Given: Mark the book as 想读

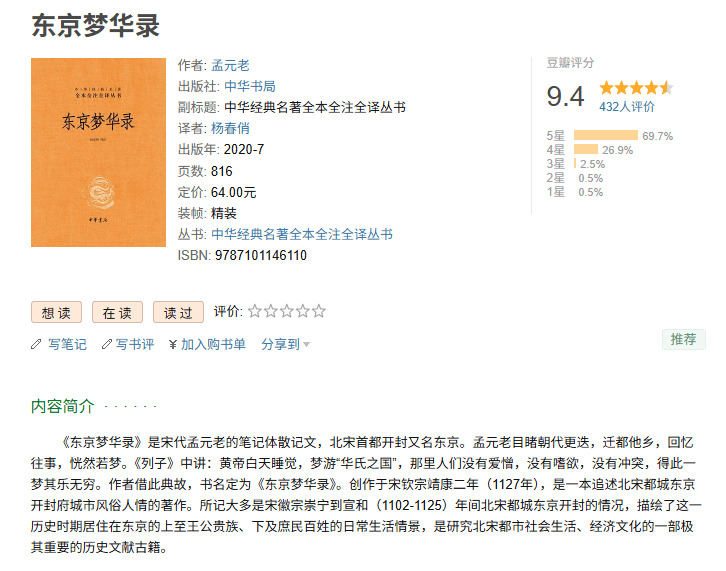Looking at the screenshot, I should [56, 312].
